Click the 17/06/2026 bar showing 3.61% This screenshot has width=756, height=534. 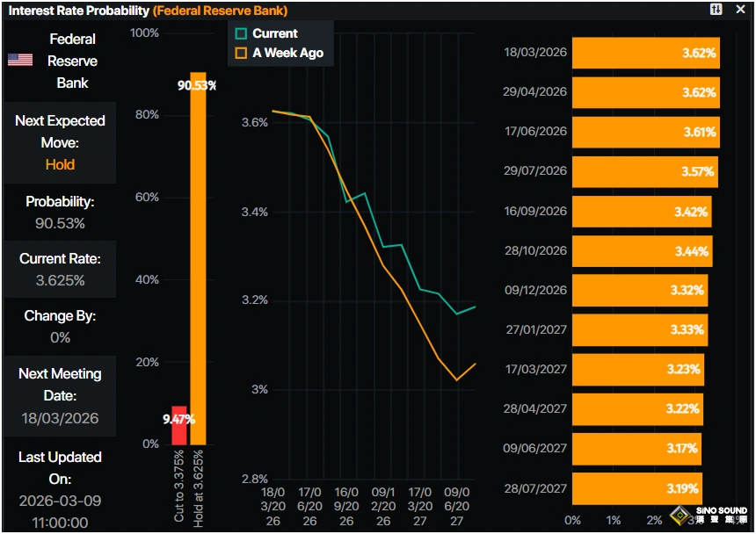[644, 132]
